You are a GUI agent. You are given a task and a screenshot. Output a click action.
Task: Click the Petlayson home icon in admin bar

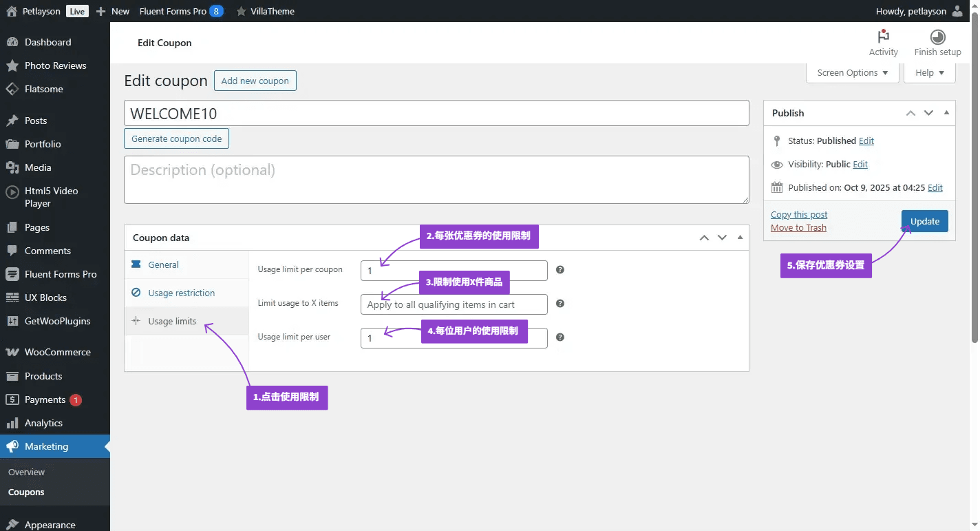point(12,11)
